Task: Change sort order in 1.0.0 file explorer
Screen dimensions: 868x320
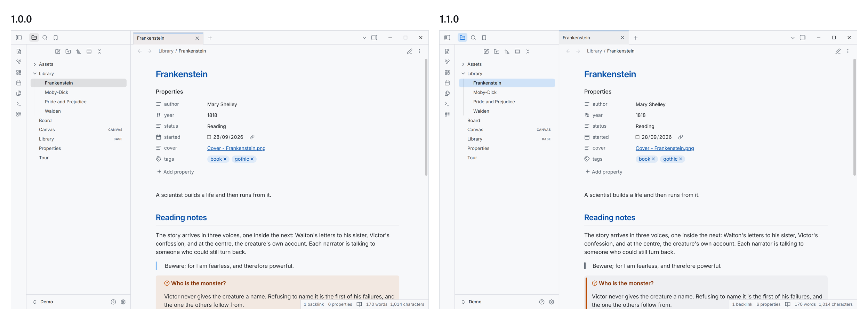Action: point(79,51)
